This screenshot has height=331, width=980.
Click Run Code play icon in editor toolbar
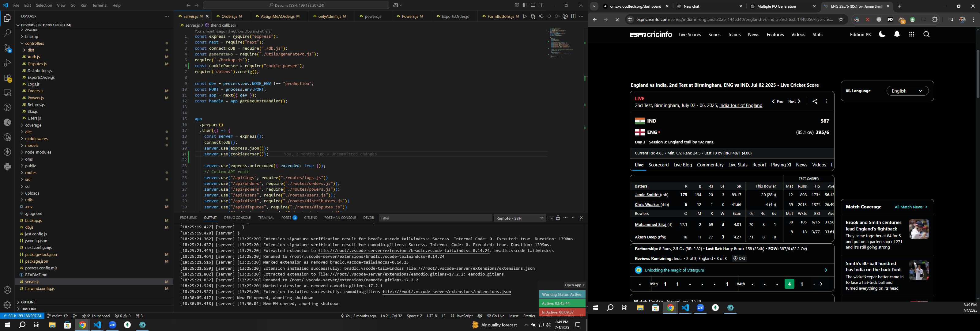[525, 16]
